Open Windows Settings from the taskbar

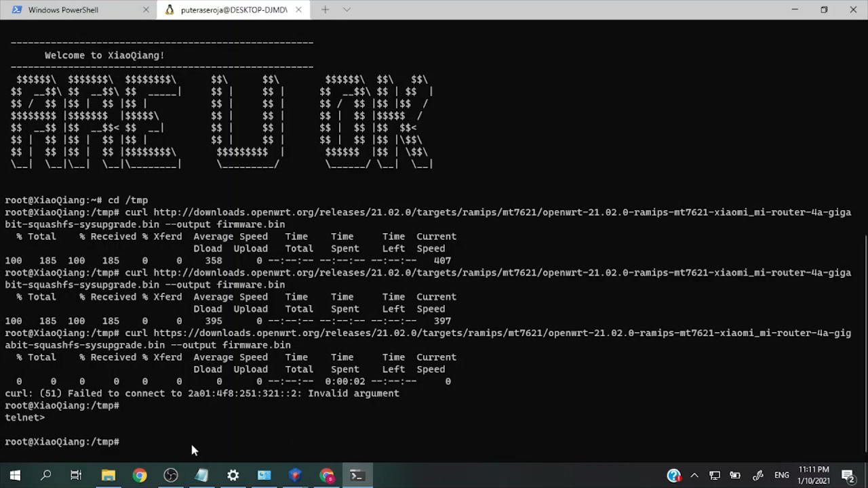coord(233,475)
